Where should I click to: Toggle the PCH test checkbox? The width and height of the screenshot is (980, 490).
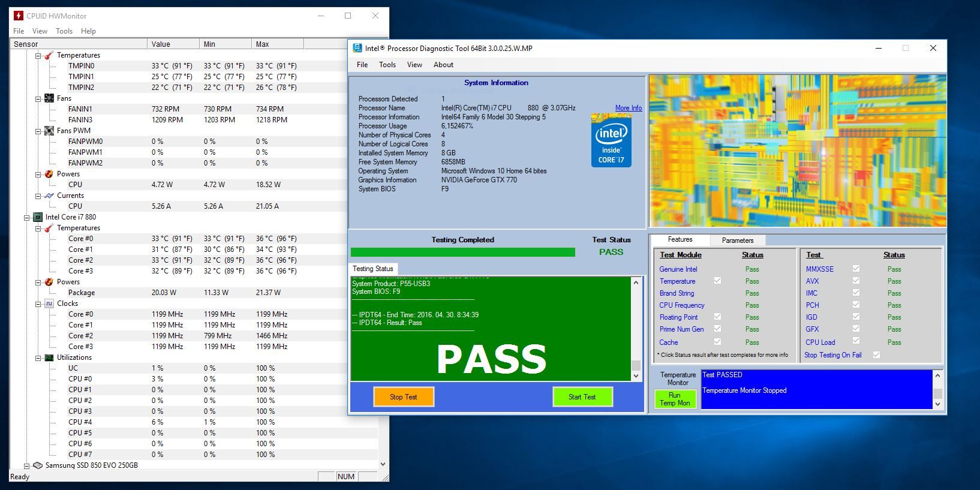click(856, 305)
